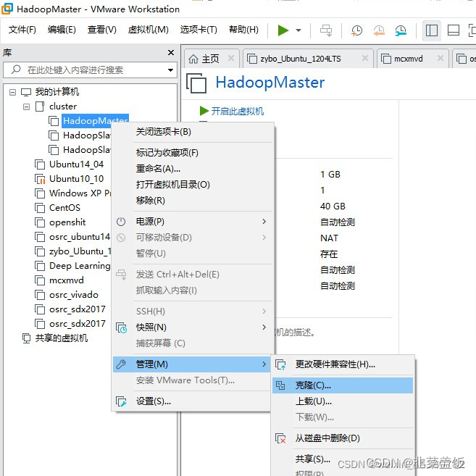The image size is (476, 476).
Task: Toggle the thumbnail bar view icon
Action: [x=454, y=30]
